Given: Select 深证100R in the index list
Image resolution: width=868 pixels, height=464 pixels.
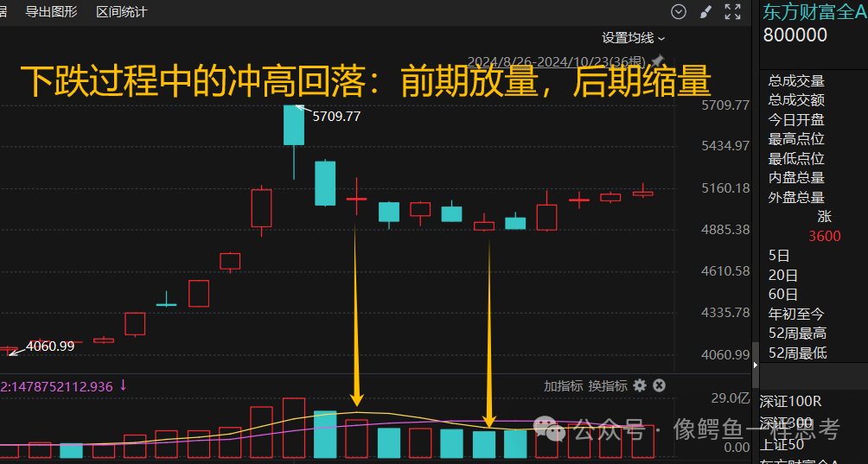Looking at the screenshot, I should (x=790, y=401).
